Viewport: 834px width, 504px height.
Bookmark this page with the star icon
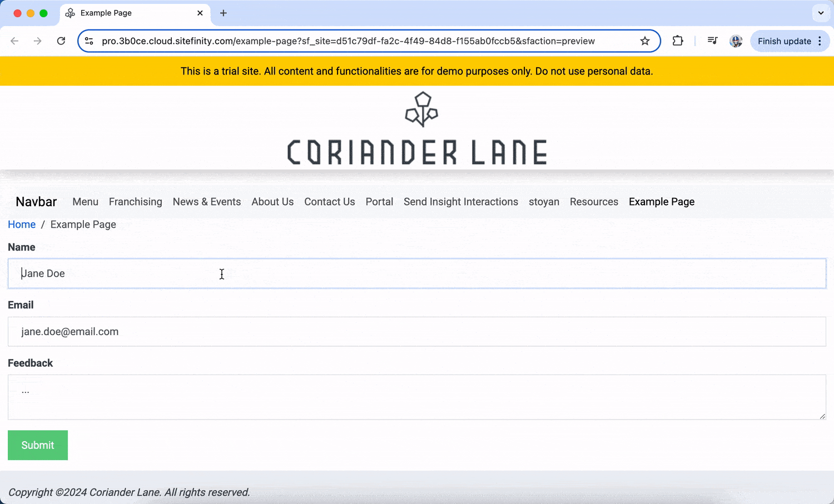645,41
